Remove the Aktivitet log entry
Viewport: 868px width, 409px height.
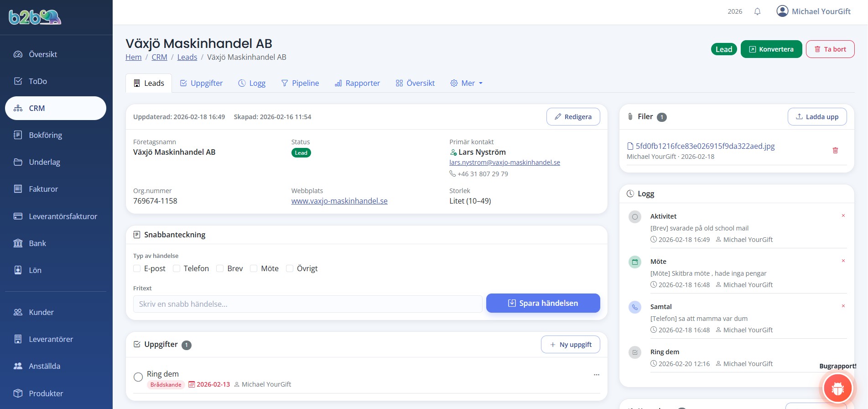843,215
